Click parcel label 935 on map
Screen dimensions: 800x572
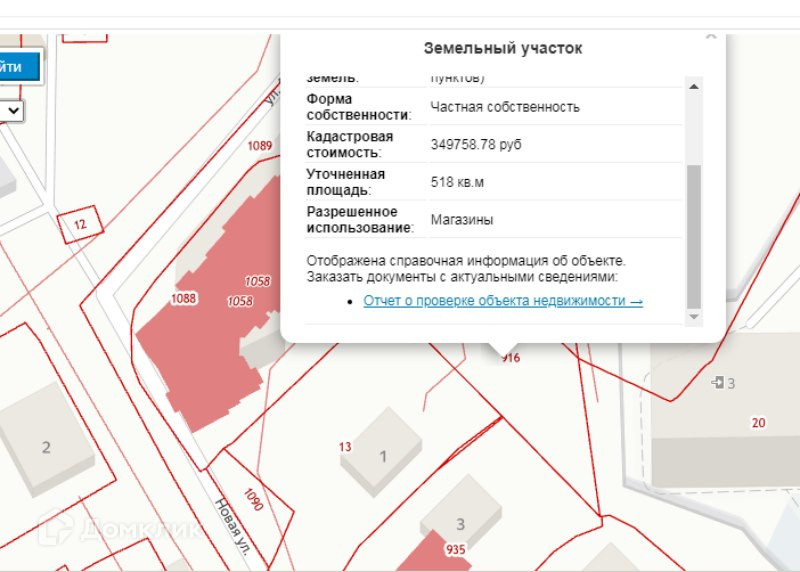coord(456,550)
